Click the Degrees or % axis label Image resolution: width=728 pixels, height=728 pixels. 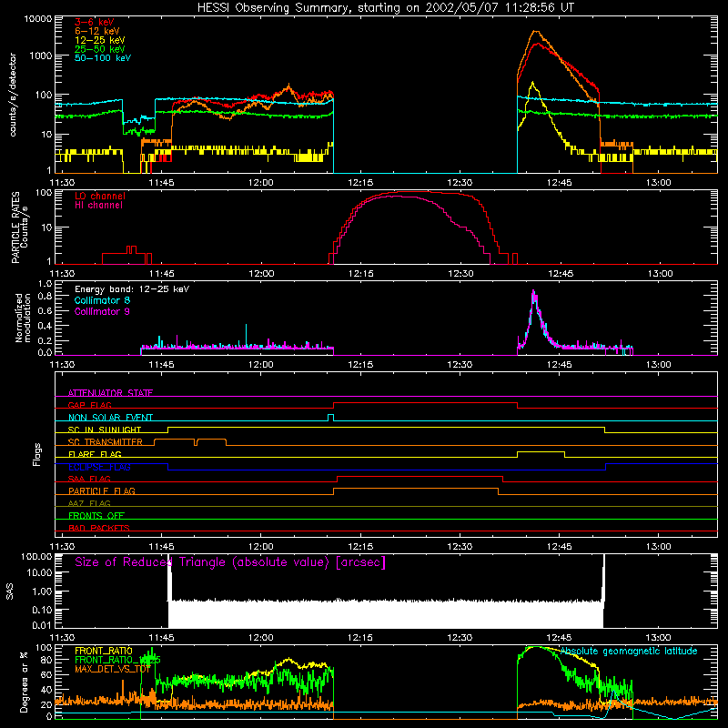pyautogui.click(x=25, y=682)
